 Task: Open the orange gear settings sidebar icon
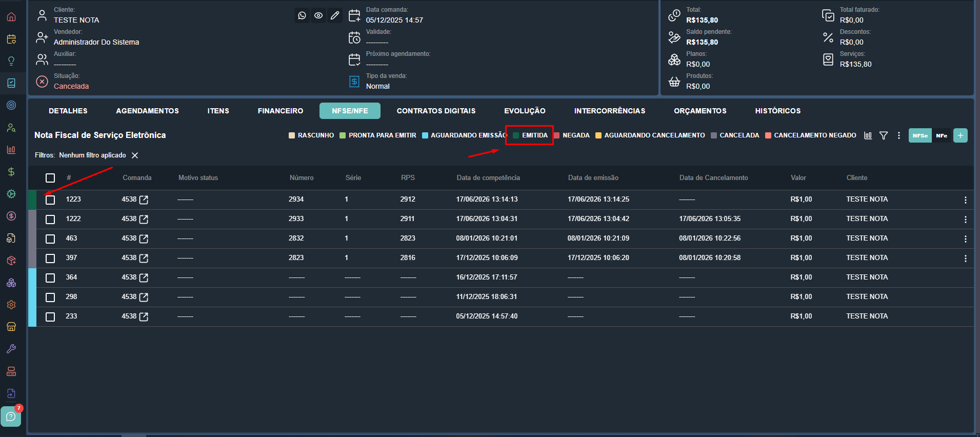11,305
